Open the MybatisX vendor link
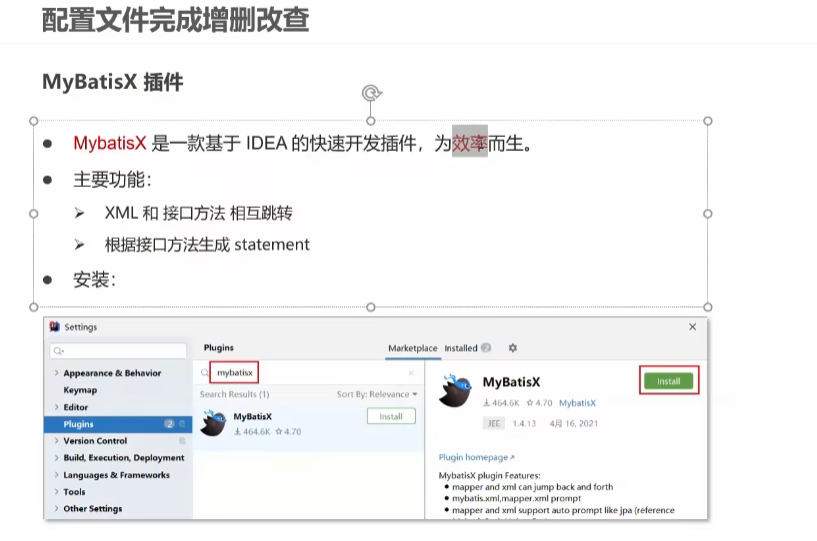Viewport: 817px width, 541px height. 577,403
